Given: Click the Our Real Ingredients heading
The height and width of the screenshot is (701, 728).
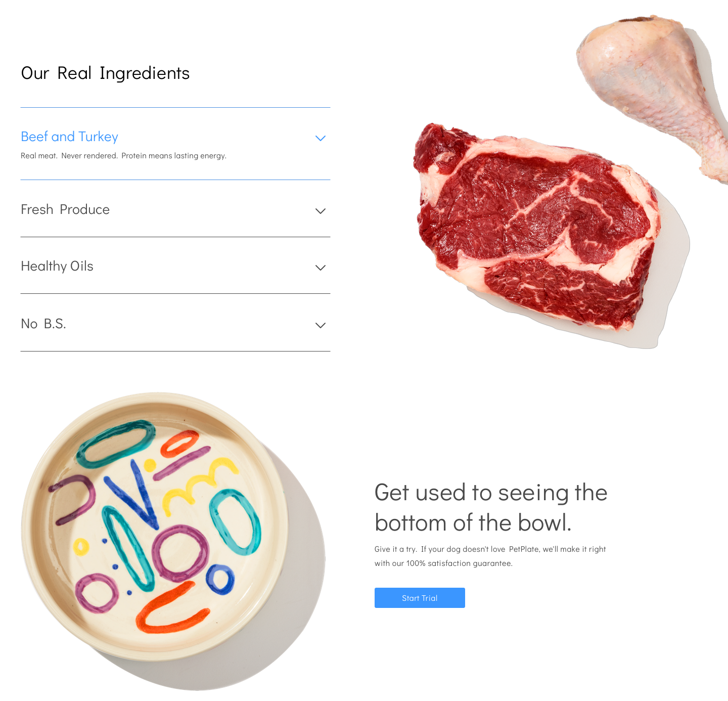Looking at the screenshot, I should coord(105,73).
